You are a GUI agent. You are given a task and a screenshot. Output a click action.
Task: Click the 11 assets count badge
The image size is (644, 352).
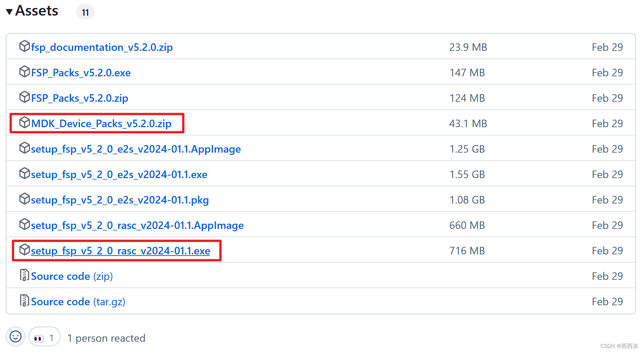[85, 12]
